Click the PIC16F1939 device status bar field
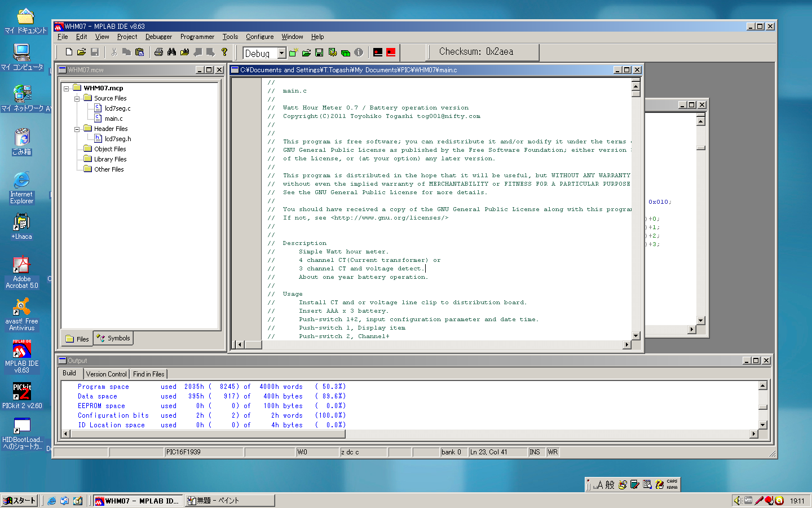This screenshot has height=508, width=812. point(204,452)
